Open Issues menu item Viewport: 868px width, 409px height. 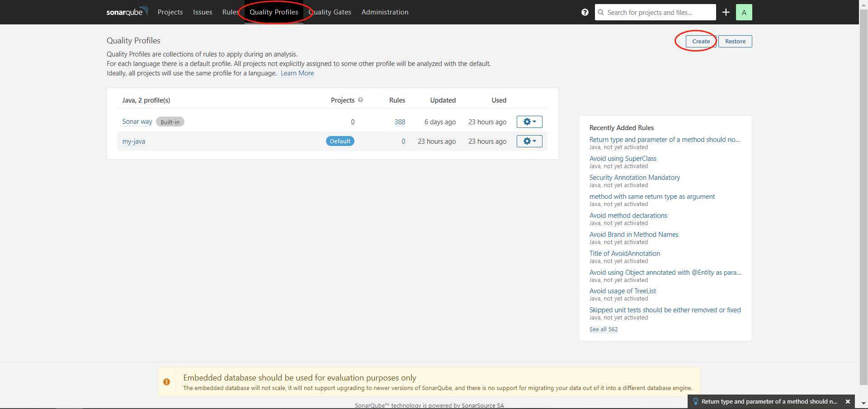tap(203, 12)
